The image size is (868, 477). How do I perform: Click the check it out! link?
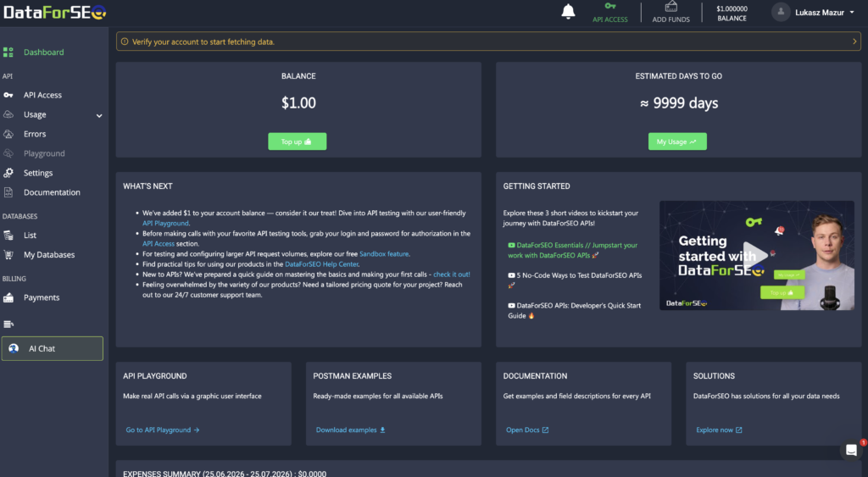452,275
